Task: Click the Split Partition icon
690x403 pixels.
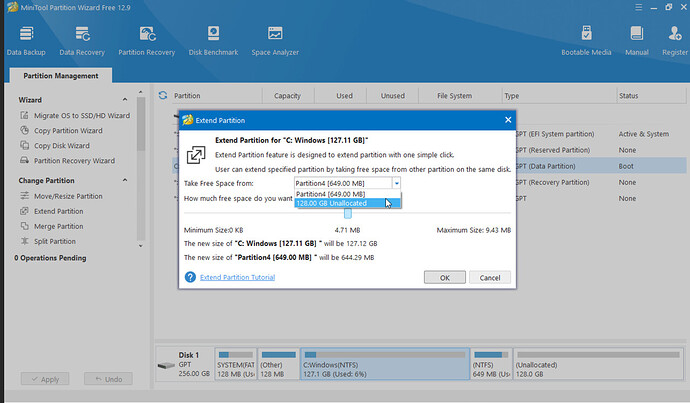Action: (x=24, y=241)
